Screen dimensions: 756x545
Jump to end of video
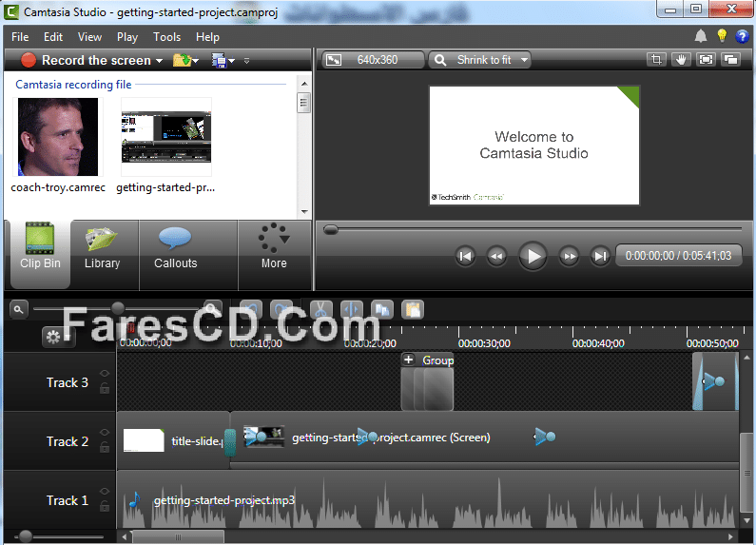point(600,256)
